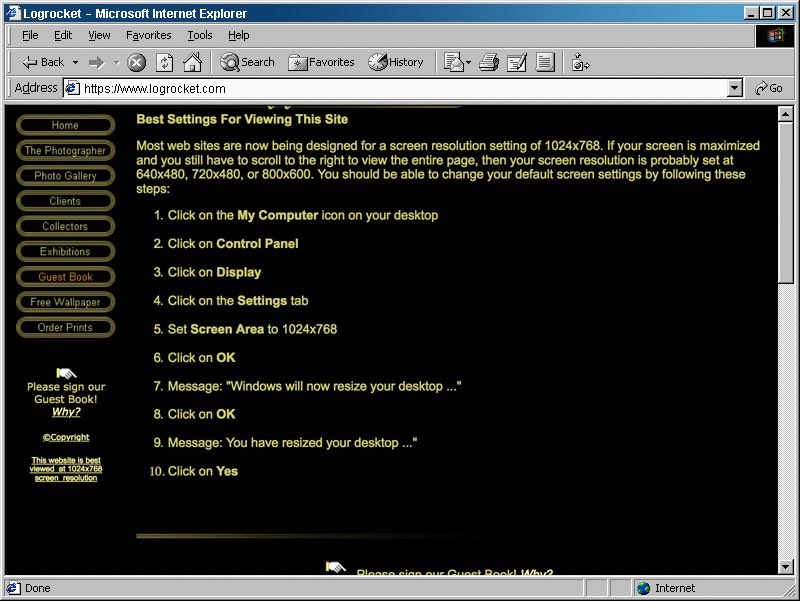Open The Photographer sidebar button
Image resolution: width=800 pixels, height=601 pixels.
65,151
